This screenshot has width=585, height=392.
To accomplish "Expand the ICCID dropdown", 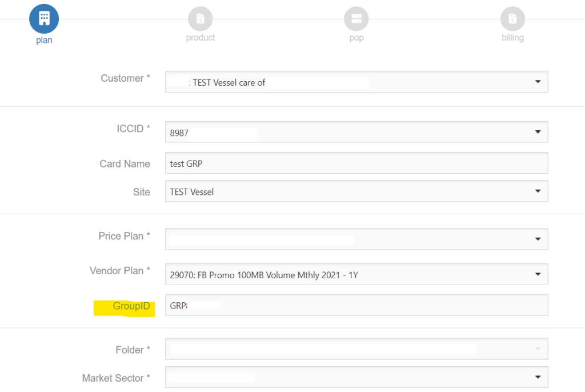I will tap(537, 133).
